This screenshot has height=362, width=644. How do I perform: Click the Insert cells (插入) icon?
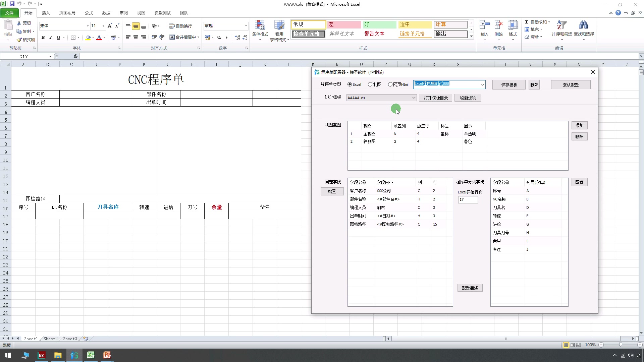(x=485, y=25)
